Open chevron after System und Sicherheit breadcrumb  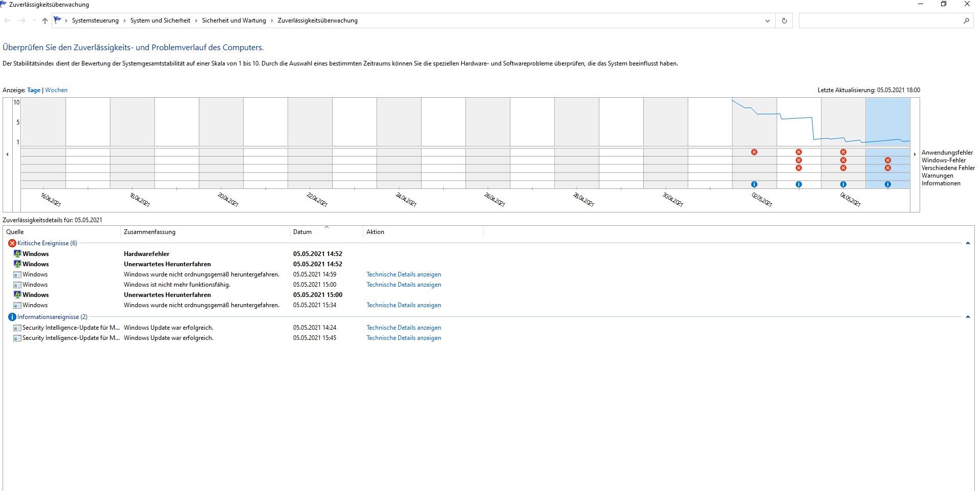pyautogui.click(x=196, y=20)
